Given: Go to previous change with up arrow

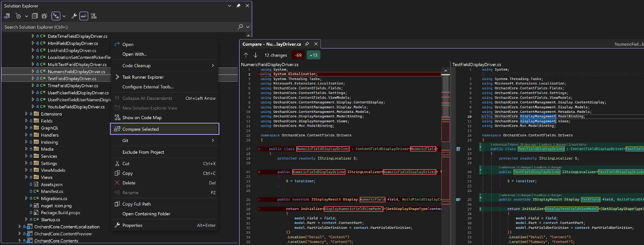Looking at the screenshot, I should click(246, 55).
